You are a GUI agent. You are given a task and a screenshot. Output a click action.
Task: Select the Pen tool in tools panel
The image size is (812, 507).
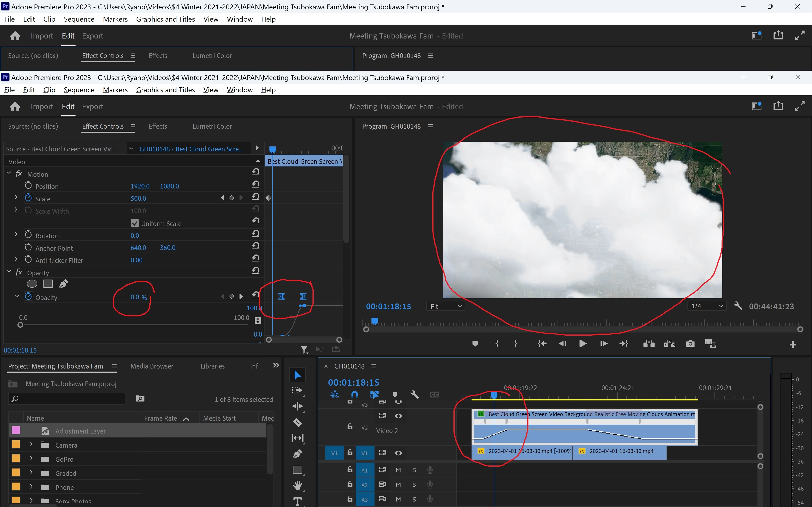(x=297, y=454)
